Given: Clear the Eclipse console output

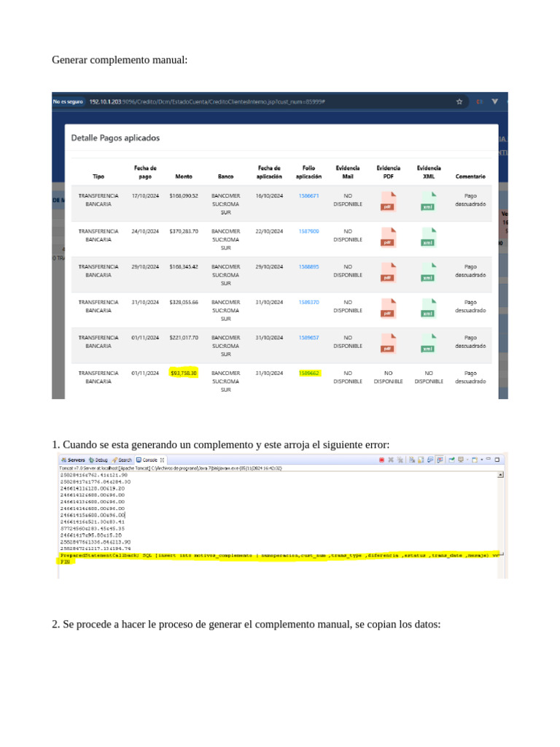Looking at the screenshot, I should [412, 460].
